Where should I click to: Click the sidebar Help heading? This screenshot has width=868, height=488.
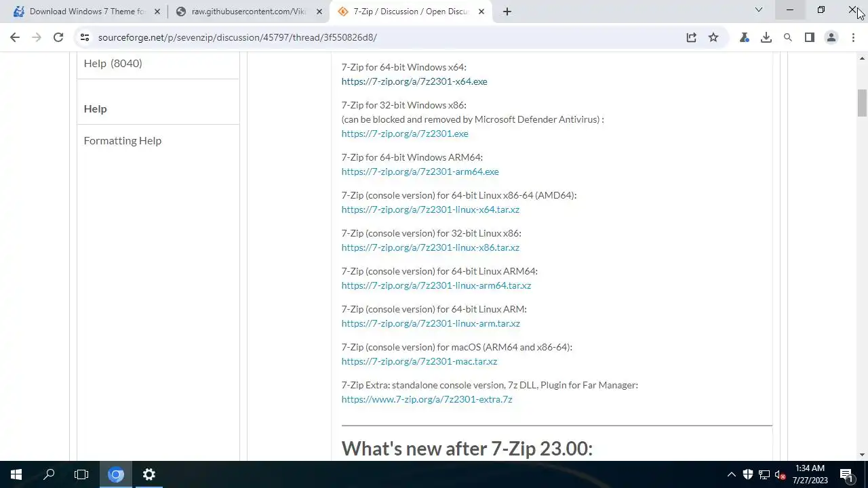pyautogui.click(x=95, y=108)
